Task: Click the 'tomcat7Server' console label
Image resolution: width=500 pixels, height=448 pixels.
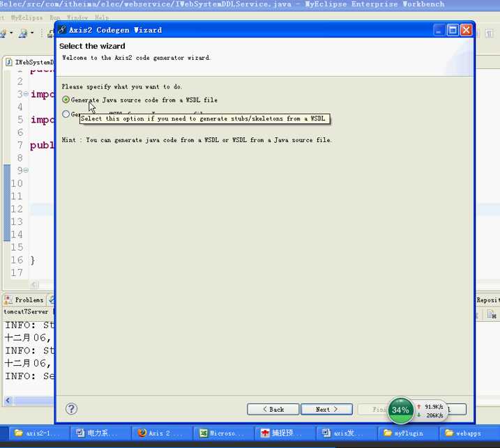Action: coord(26,311)
